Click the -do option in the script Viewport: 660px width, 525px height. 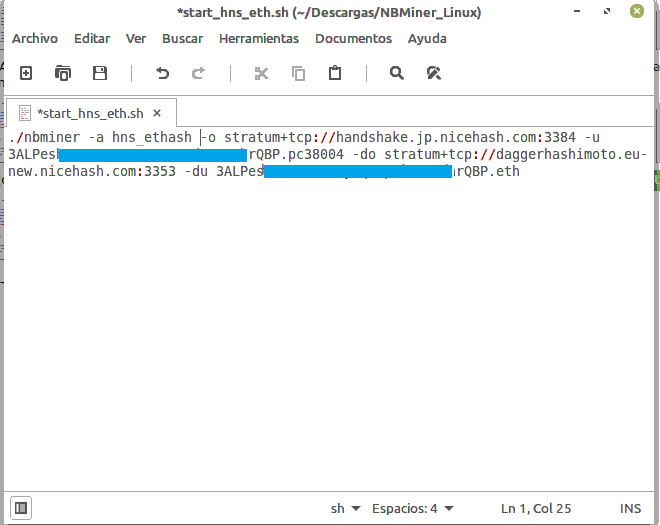pyautogui.click(x=364, y=154)
